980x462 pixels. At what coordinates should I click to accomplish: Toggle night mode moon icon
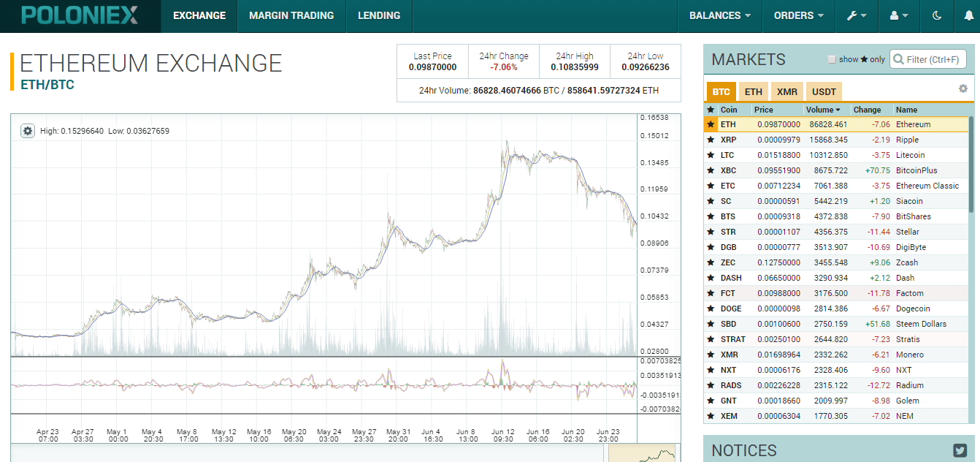937,15
